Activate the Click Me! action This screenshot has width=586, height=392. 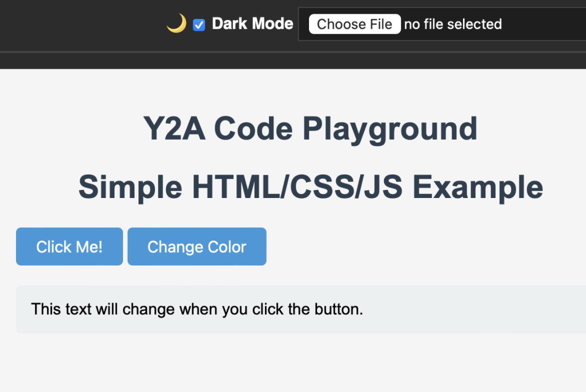[x=69, y=247]
